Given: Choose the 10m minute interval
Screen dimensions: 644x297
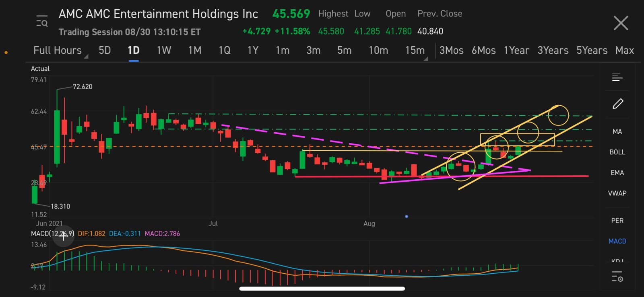Looking at the screenshot, I should pyautogui.click(x=378, y=51).
